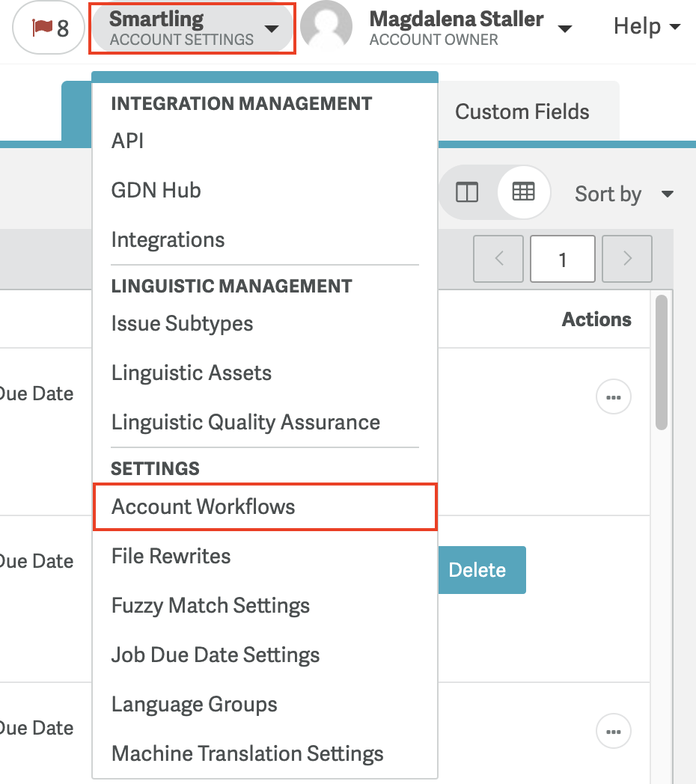Viewport: 696px width, 784px height.
Task: Expand the Help menu
Action: point(647,27)
